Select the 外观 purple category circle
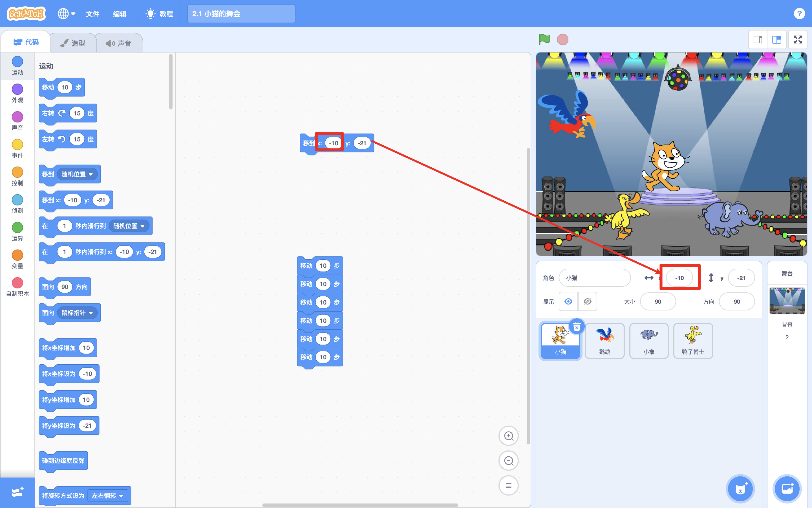 17,89
